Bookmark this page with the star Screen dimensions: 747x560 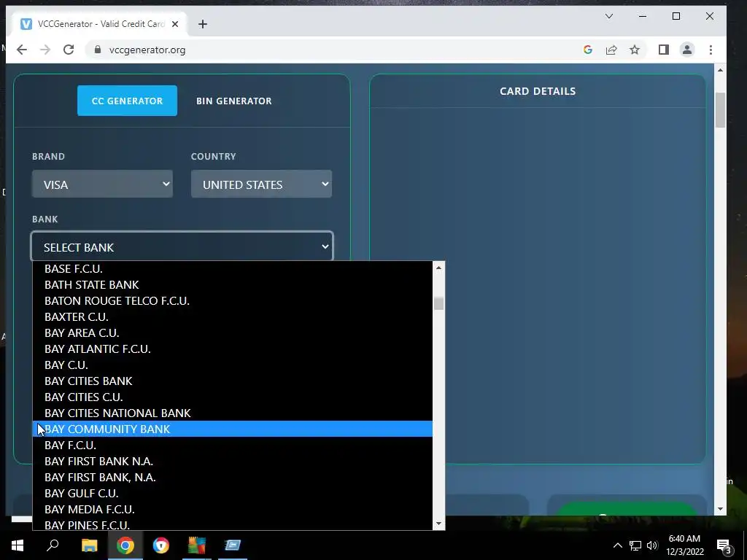[635, 50]
